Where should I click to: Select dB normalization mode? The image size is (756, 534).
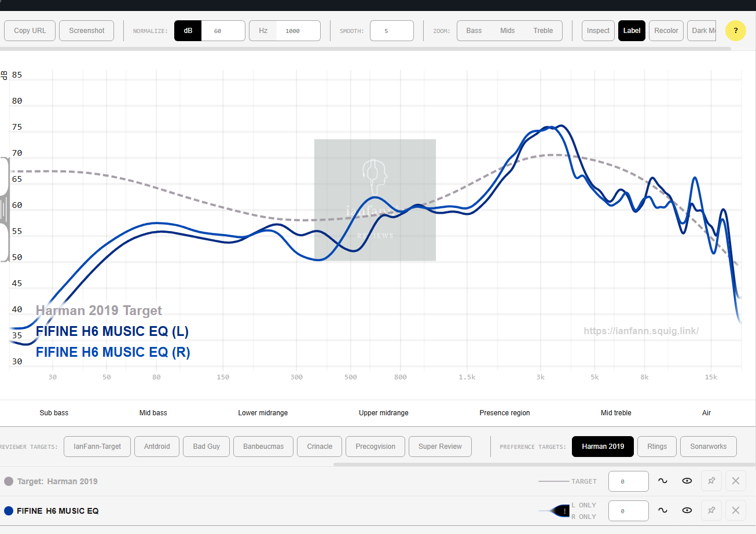point(188,31)
